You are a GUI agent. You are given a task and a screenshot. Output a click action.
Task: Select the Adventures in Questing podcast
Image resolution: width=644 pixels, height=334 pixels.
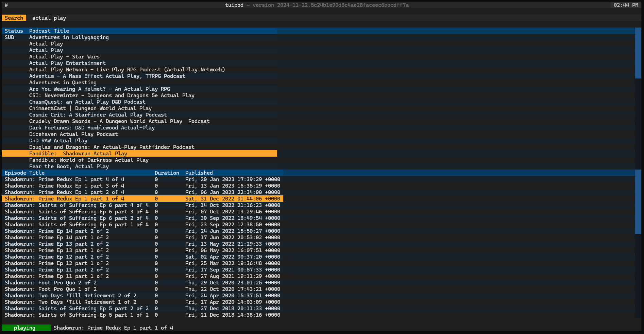pos(139,83)
